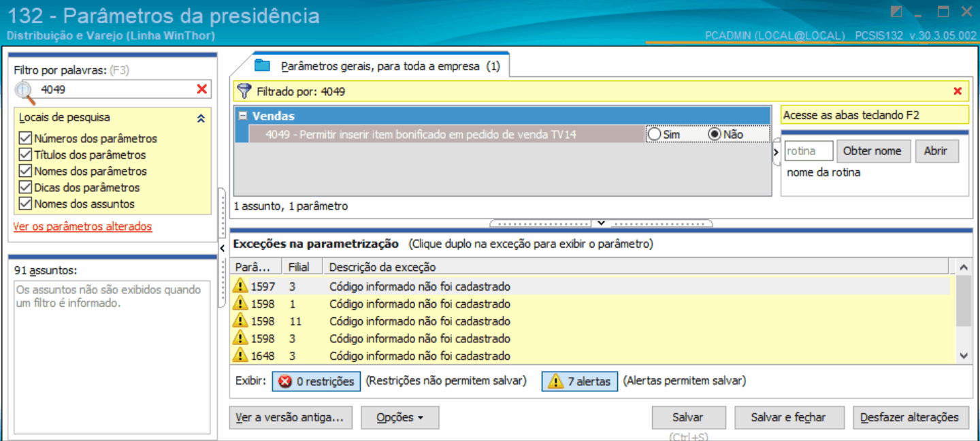Click the magnifier search icon

24,91
